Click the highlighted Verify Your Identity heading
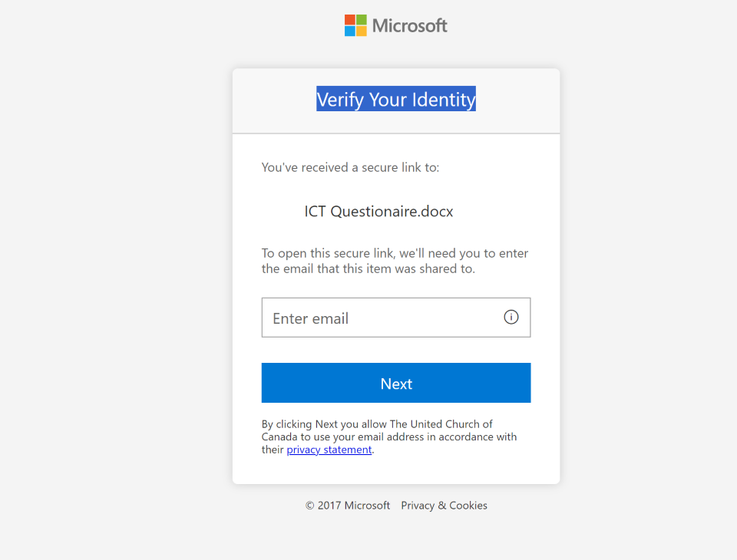This screenshot has width=737, height=560. 396,99
